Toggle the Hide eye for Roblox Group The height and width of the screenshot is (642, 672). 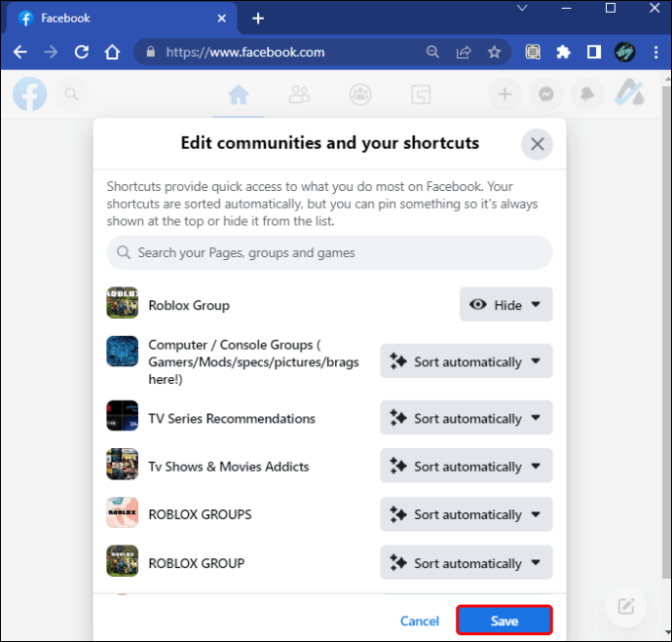click(x=506, y=305)
